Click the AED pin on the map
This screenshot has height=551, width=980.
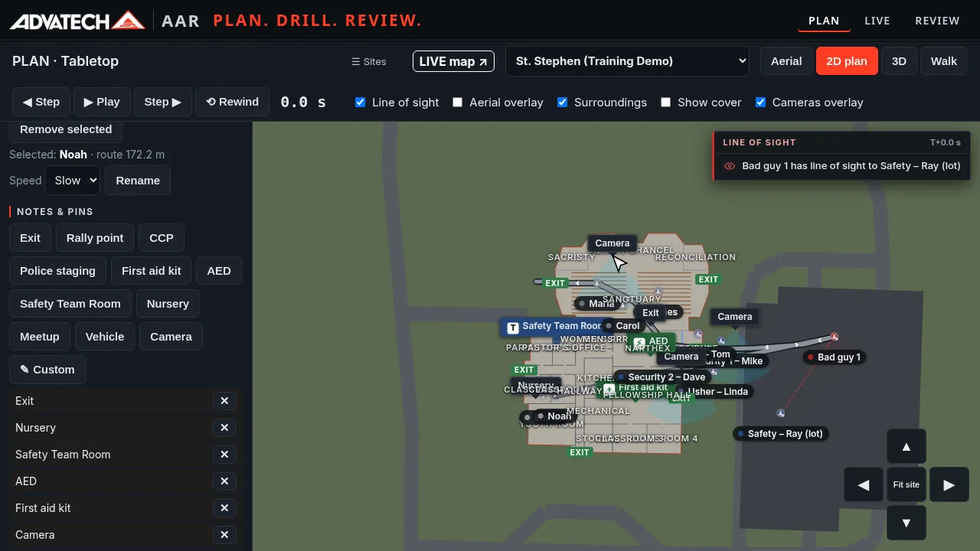click(652, 341)
